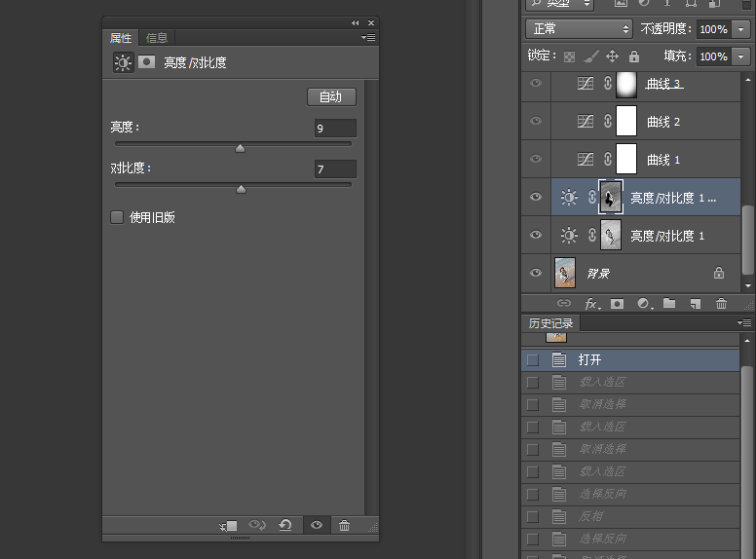The image size is (756, 559).
Task: Add a layer mask from Layers footer
Action: (617, 304)
